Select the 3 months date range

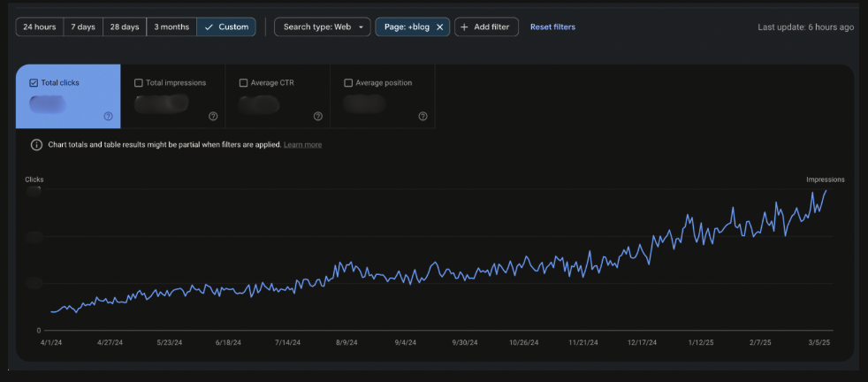click(x=171, y=27)
